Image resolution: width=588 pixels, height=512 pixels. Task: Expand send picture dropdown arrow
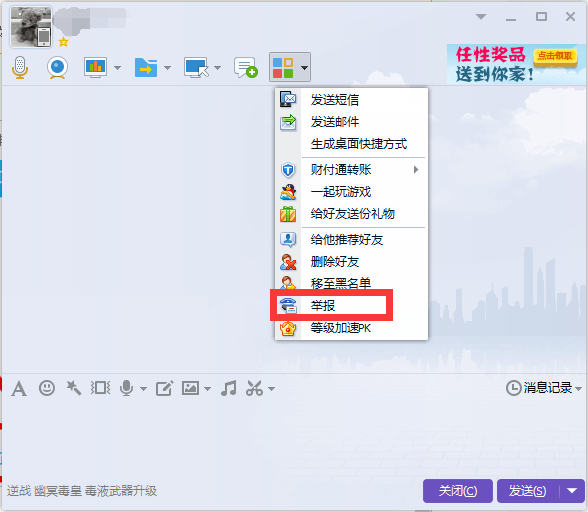pos(207,389)
